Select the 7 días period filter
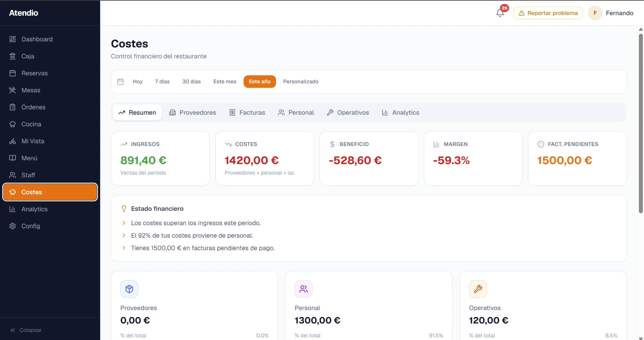Image resolution: width=644 pixels, height=340 pixels. coord(162,82)
